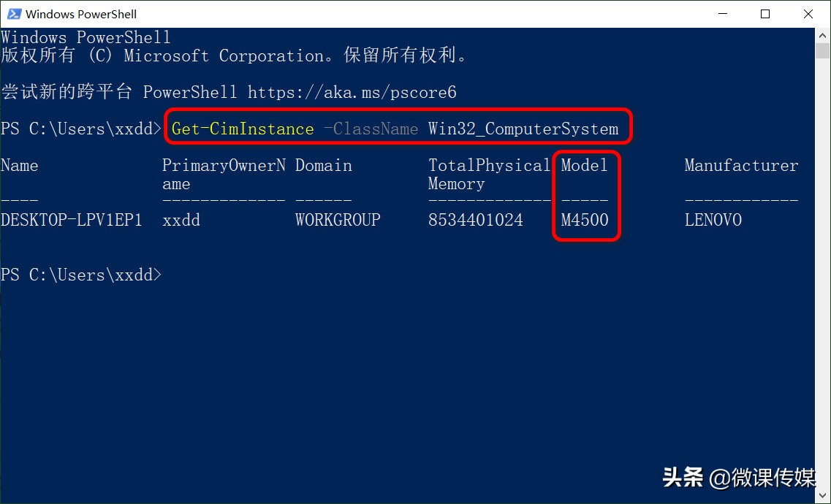Click the Win32_ComputerSystem class name
Screen dimensions: 831x504
[523, 128]
